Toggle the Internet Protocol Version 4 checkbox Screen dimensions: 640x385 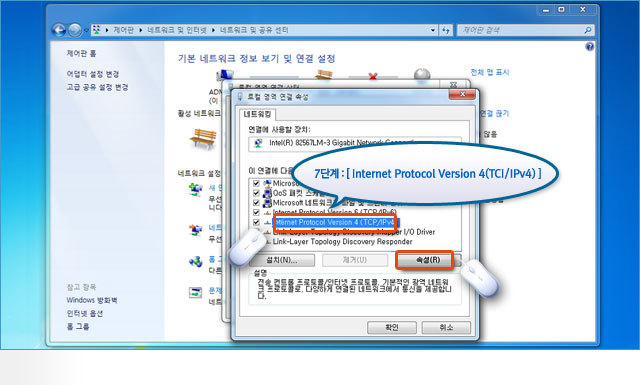tap(256, 222)
